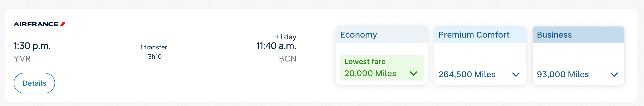The height and width of the screenshot is (106, 644).
Task: Select the Economy cabin header
Action: point(359,35)
